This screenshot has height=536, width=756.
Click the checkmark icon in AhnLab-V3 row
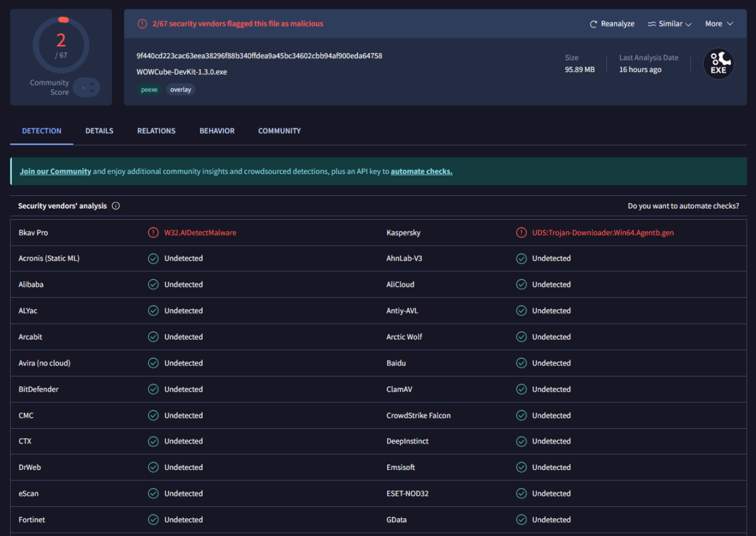(x=521, y=259)
